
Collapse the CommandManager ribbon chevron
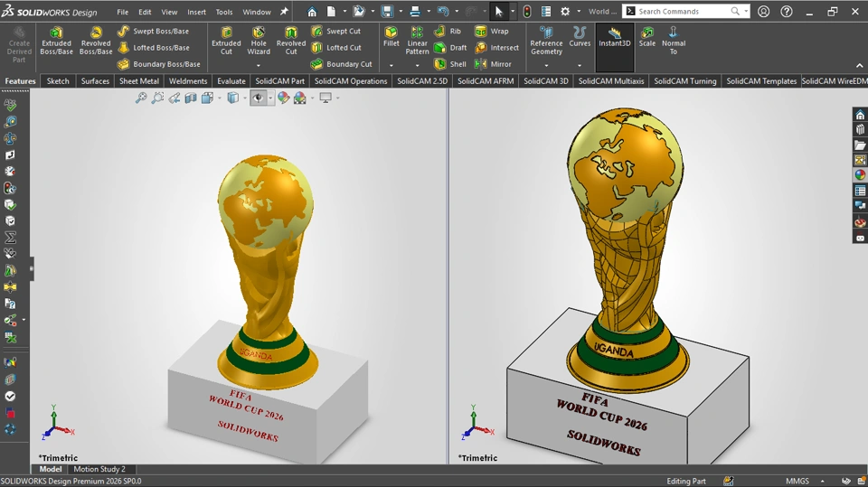point(860,65)
